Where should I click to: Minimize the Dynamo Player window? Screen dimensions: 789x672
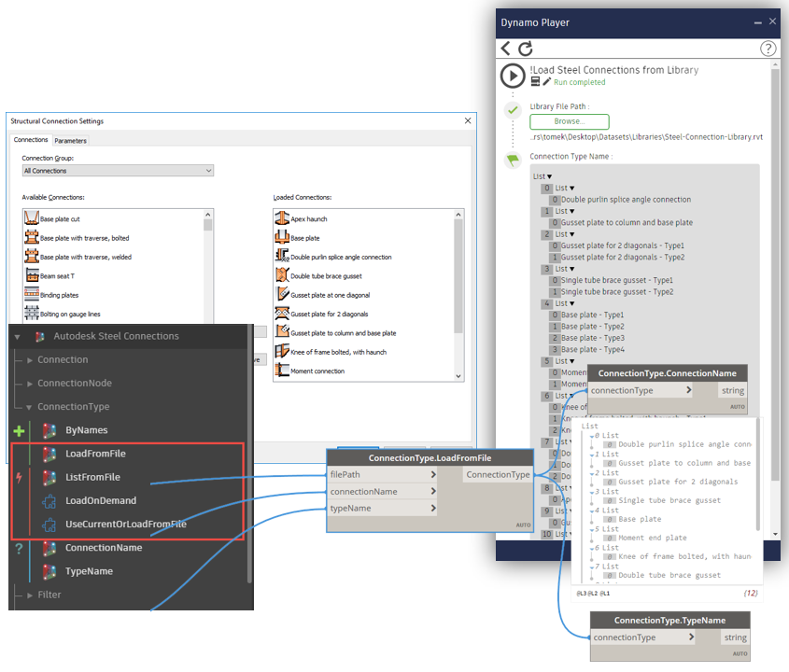pyautogui.click(x=758, y=22)
